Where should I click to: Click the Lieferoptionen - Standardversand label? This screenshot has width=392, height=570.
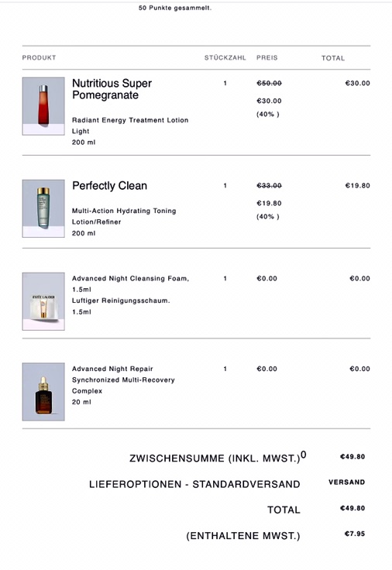[194, 484]
